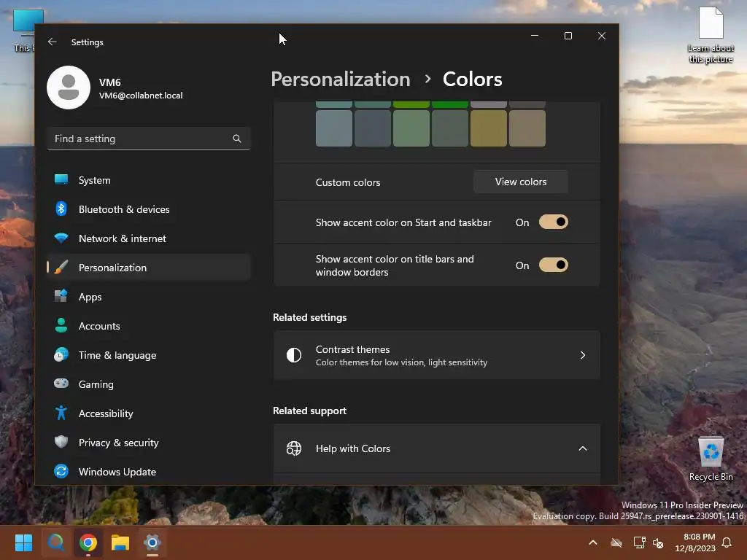Viewport: 747px width, 560px height.
Task: Click the Privacy & security shield icon
Action: point(61,442)
